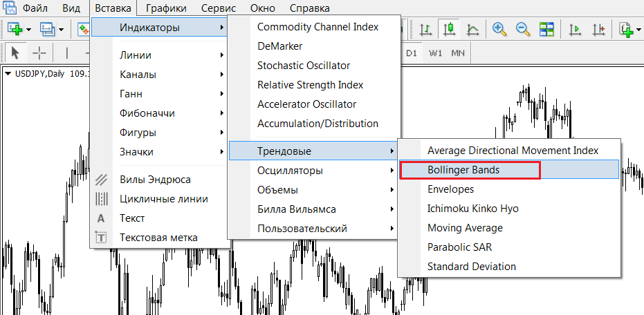Screen dimensions: 644x315
Task: Open the Indicators List dropdown arrow
Action: point(639,29)
